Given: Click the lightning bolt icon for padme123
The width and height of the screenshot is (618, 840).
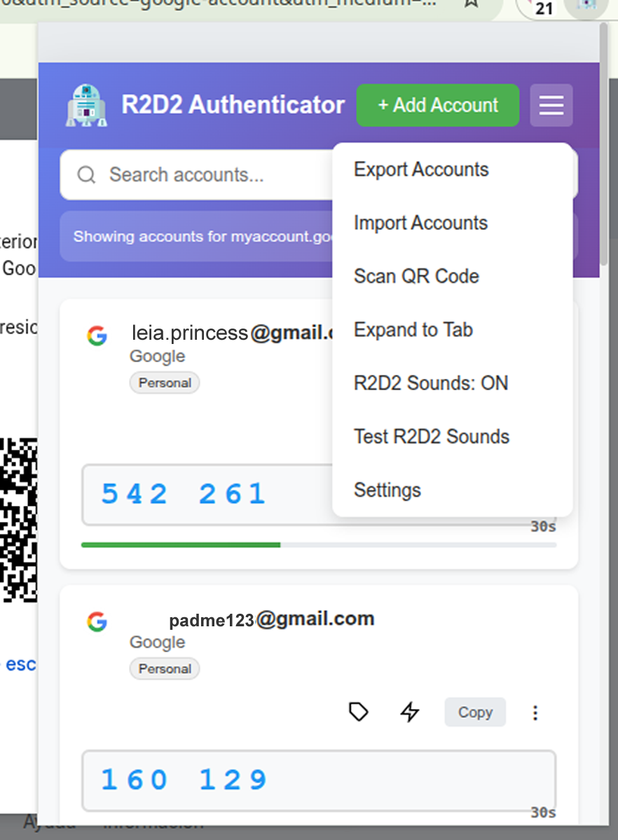Looking at the screenshot, I should 410,712.
